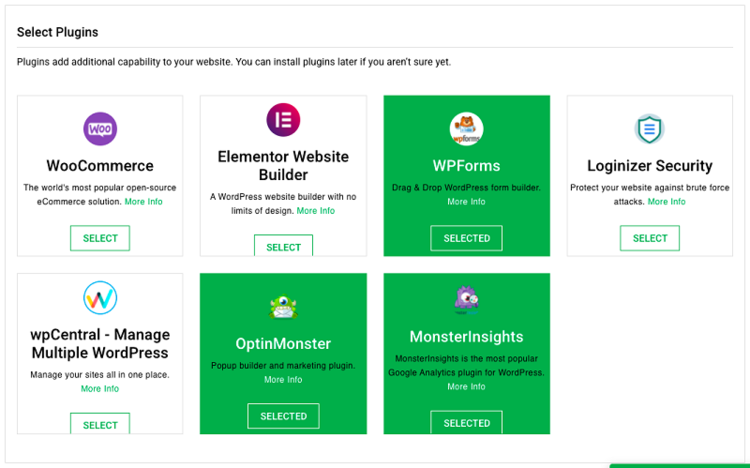This screenshot has height=468, width=750.
Task: Click the MonsterInsights purple monster icon
Action: (x=466, y=299)
